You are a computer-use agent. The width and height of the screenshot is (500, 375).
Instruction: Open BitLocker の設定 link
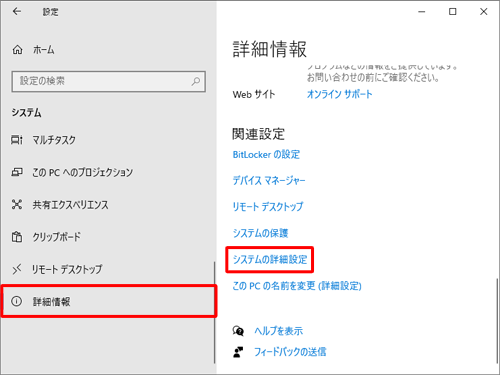pos(266,154)
